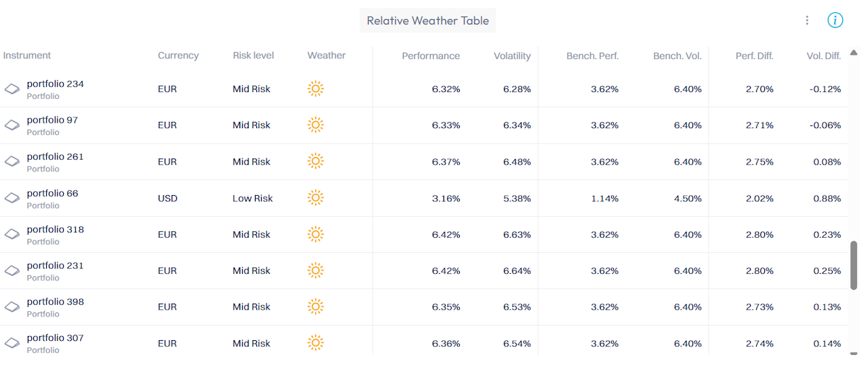Click the Perf. Diff. column header
This screenshot has width=868, height=370.
(754, 56)
